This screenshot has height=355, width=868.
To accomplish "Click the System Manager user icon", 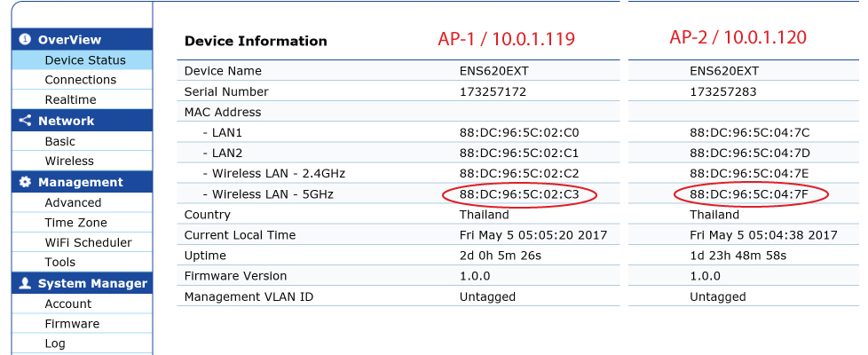I will click(25, 283).
